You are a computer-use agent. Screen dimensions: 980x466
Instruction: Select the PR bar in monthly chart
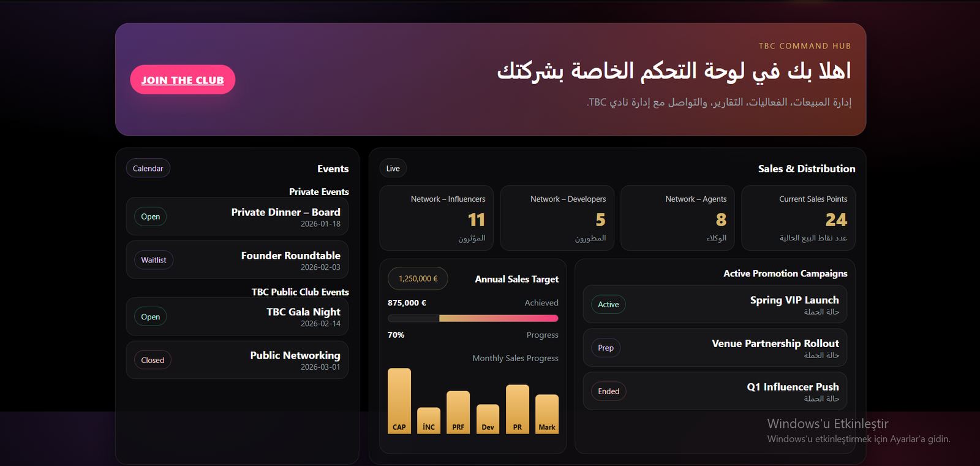(x=518, y=409)
